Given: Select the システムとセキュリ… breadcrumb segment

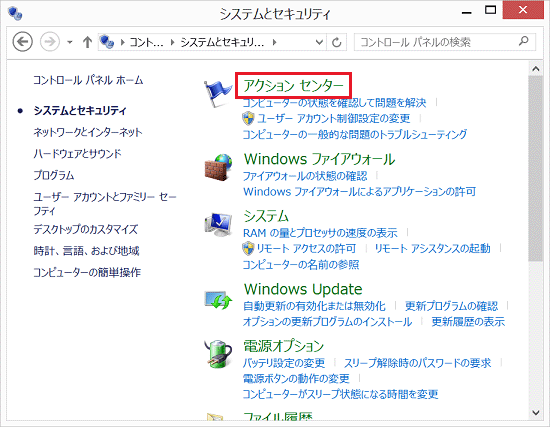Looking at the screenshot, I should [x=222, y=42].
